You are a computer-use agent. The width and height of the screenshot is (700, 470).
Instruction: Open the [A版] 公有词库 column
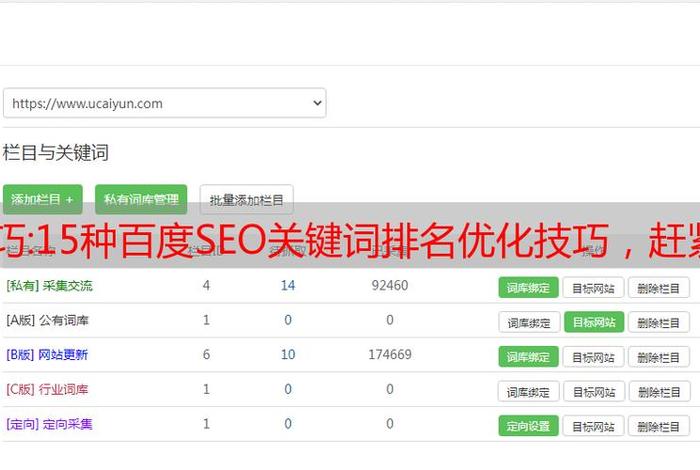click(47, 320)
